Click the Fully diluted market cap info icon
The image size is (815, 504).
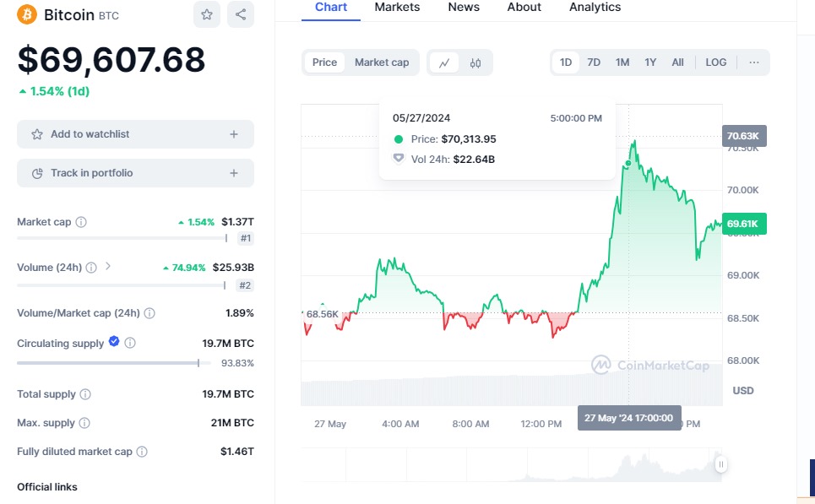(x=141, y=452)
